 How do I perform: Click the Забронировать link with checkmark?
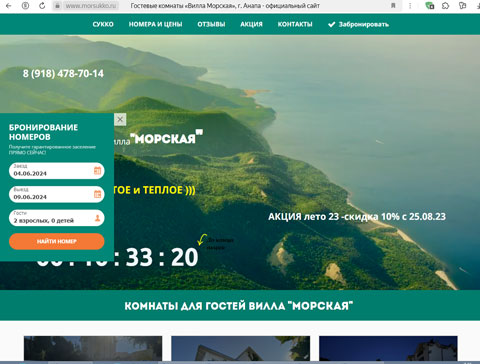[x=358, y=24]
